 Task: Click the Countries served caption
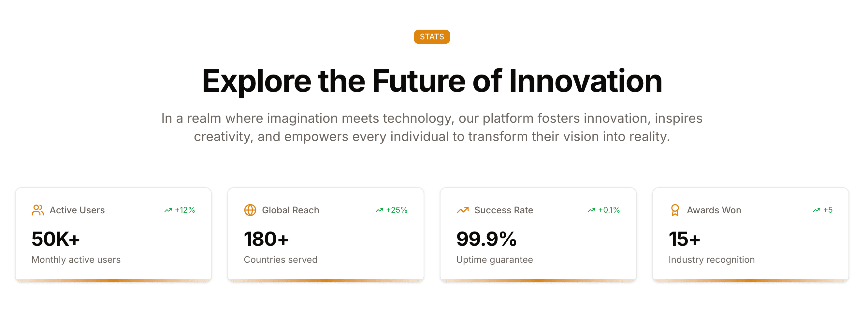pos(280,260)
